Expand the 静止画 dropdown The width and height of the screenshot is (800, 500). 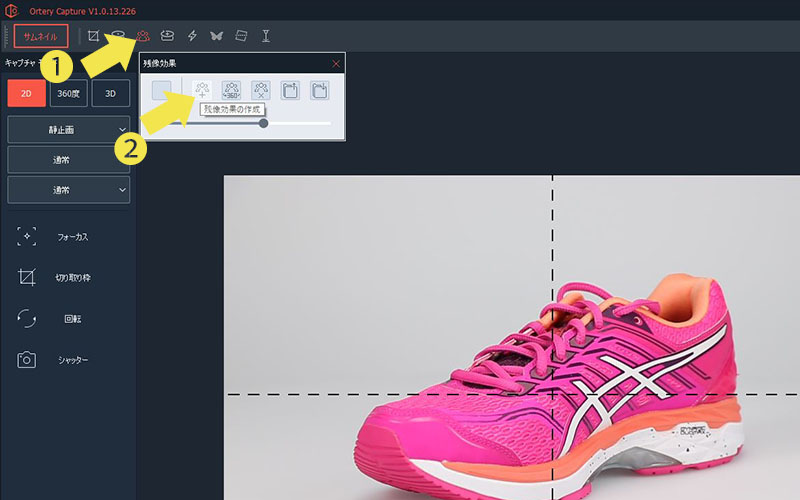point(69,130)
